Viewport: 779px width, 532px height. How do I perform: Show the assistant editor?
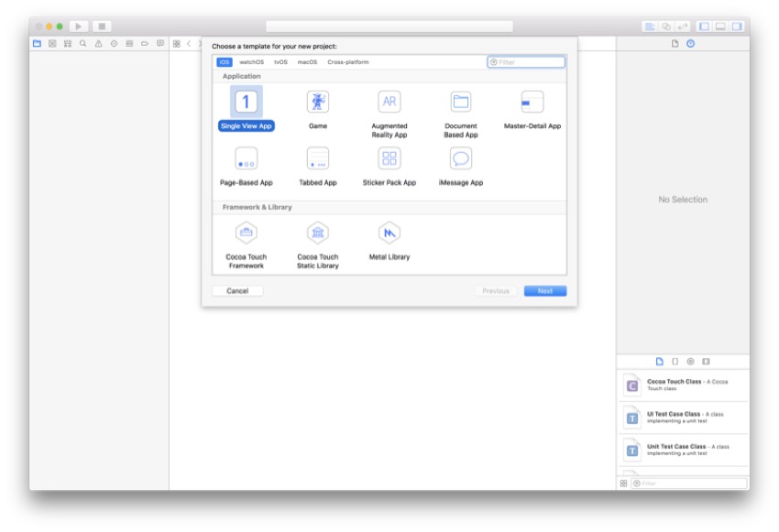coord(666,27)
